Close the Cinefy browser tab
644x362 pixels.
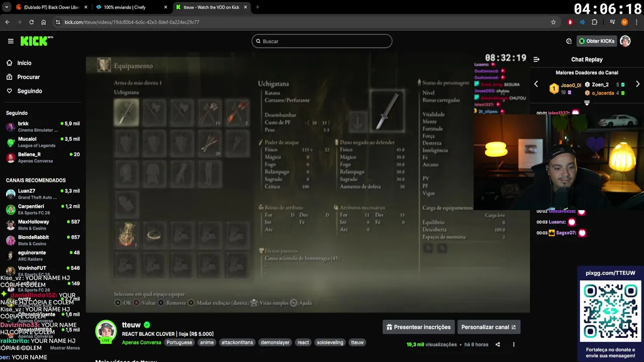click(x=165, y=7)
